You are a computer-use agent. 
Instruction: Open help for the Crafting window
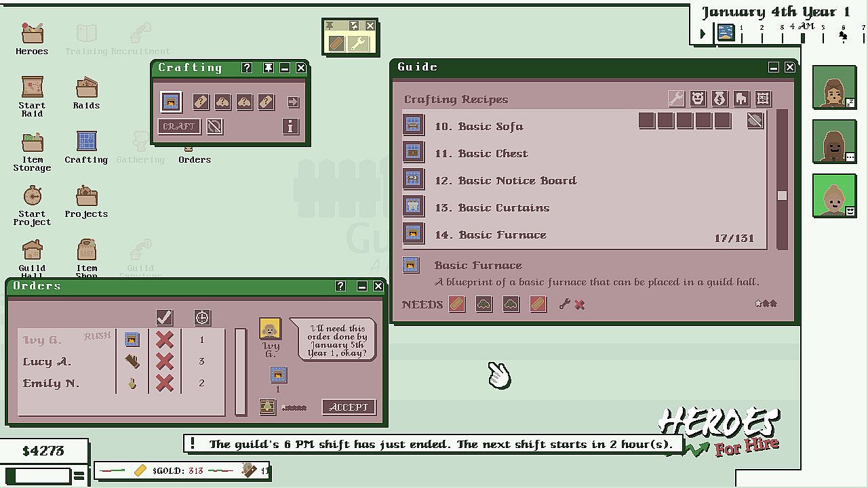tap(247, 68)
